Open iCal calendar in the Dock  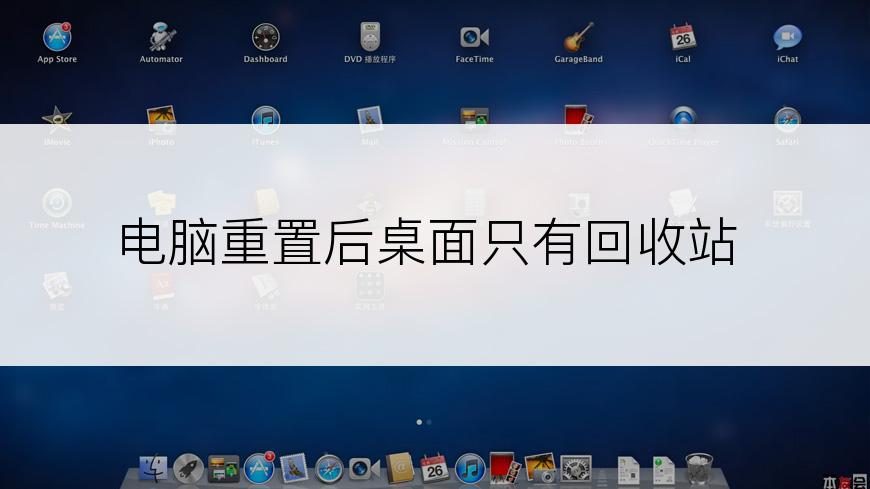434,469
